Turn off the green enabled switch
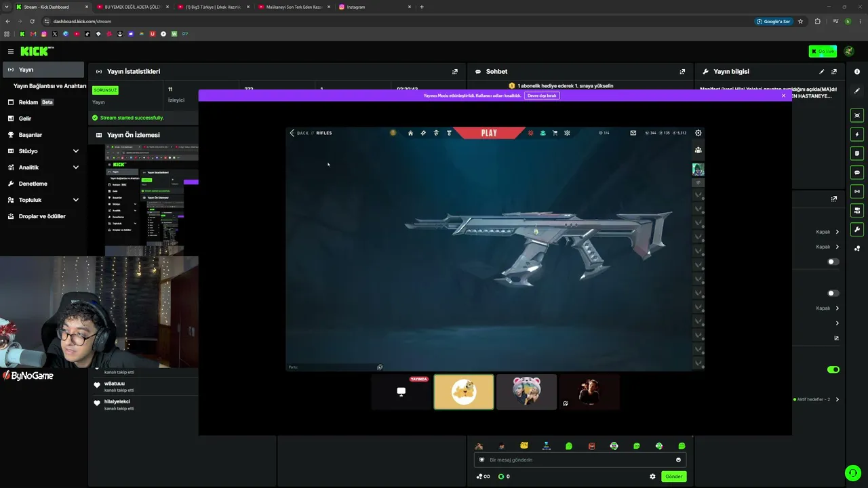The height and width of the screenshot is (488, 868). pyautogui.click(x=833, y=369)
